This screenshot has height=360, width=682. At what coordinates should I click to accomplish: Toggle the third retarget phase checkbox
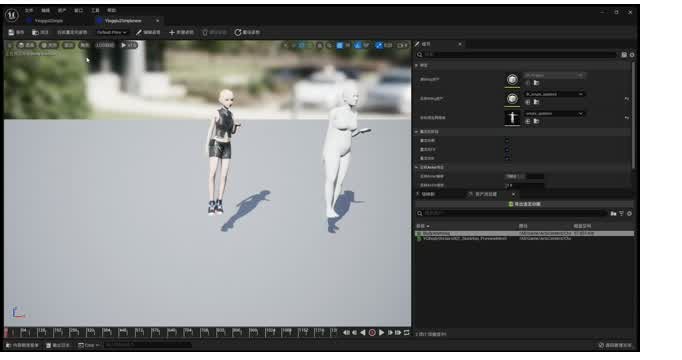point(508,158)
